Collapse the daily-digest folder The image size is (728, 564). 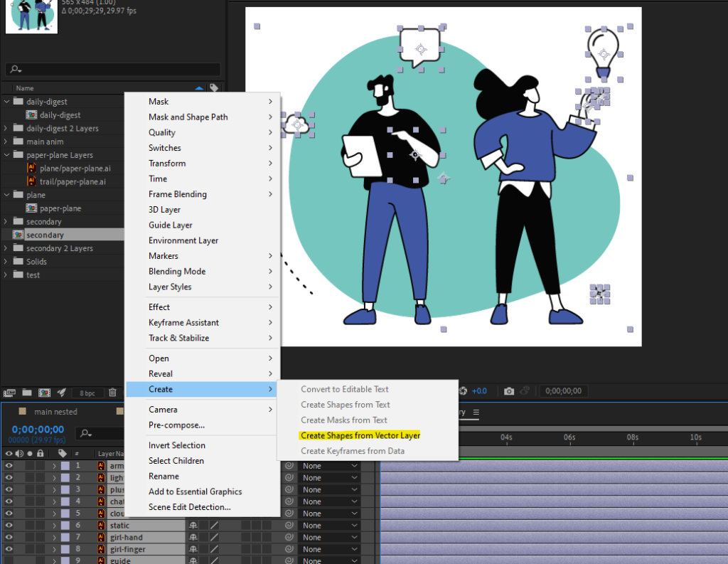[x=7, y=102]
